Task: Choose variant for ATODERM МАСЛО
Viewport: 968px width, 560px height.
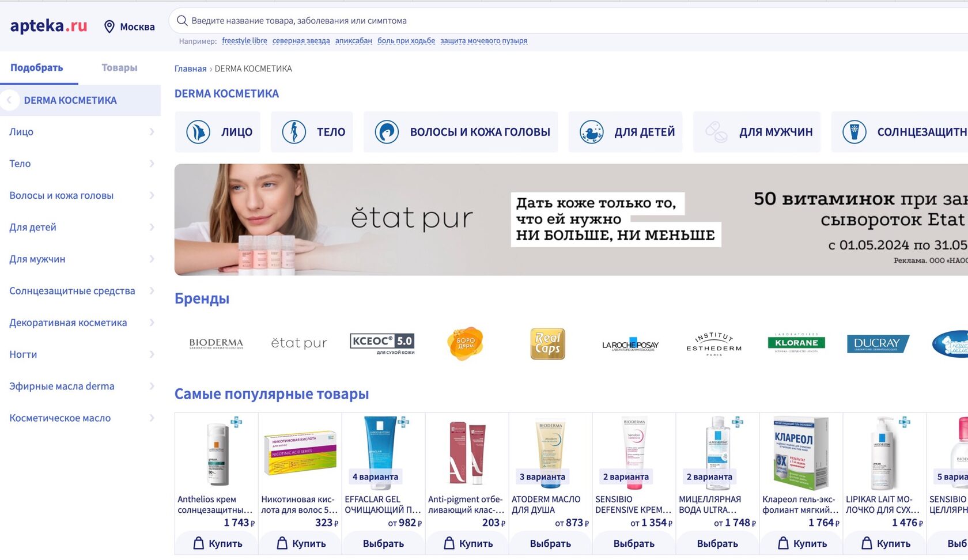Action: 550,543
